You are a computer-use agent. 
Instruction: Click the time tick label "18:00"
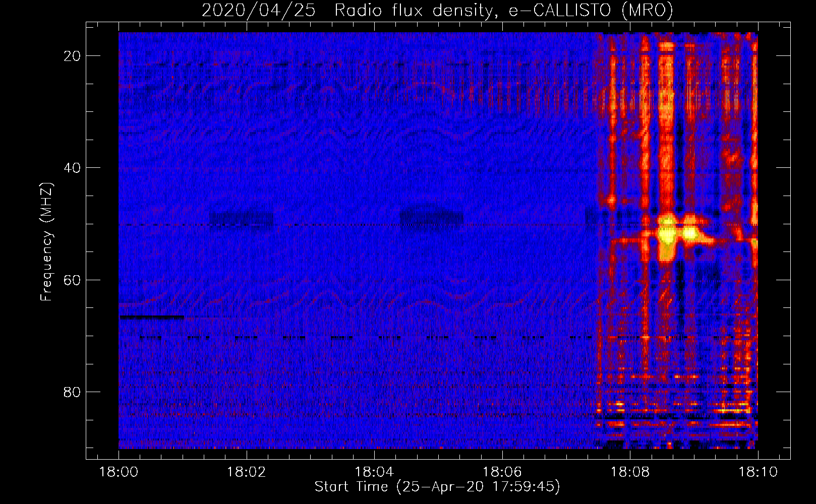click(x=119, y=472)
